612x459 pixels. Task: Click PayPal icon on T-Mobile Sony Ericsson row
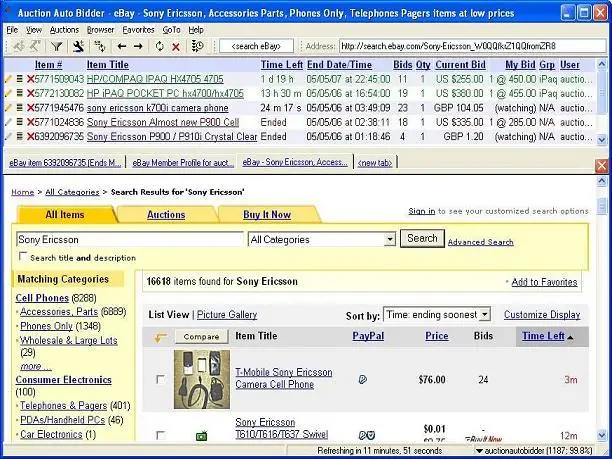pyautogui.click(x=363, y=379)
